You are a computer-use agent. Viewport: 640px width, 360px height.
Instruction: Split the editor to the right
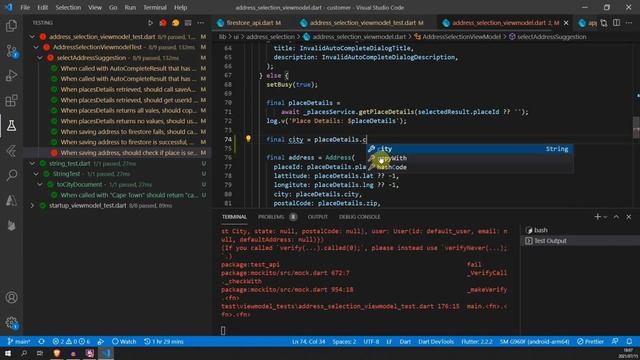(616, 23)
